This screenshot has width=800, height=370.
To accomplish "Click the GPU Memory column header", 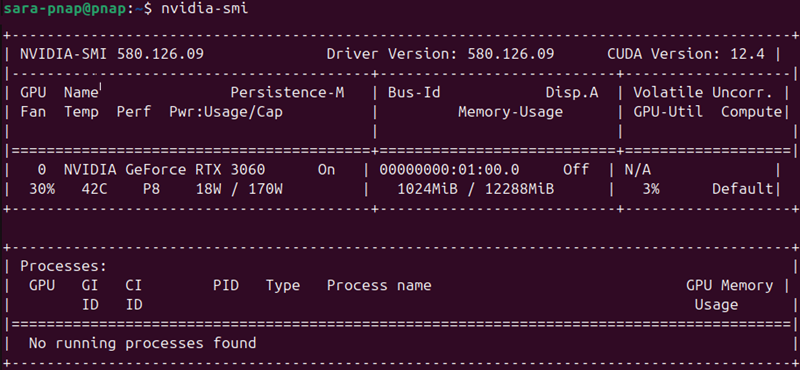I will coord(730,285).
